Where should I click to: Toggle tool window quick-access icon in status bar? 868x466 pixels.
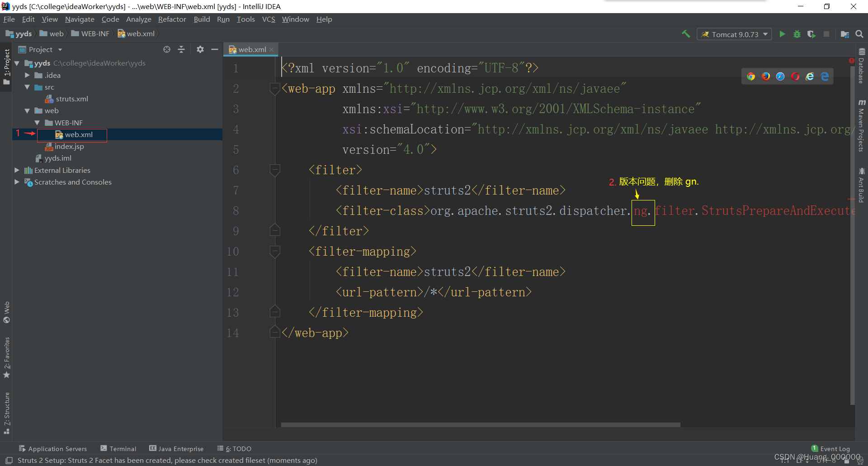pyautogui.click(x=9, y=460)
